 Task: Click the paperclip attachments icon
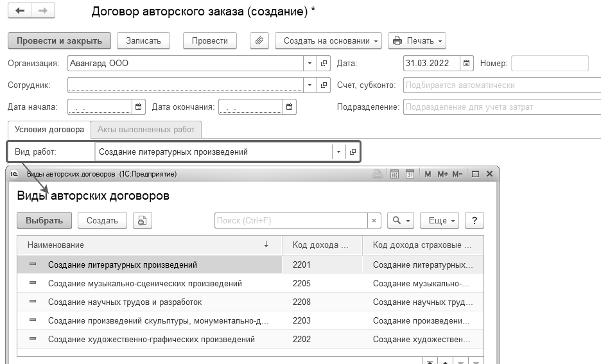click(x=259, y=40)
